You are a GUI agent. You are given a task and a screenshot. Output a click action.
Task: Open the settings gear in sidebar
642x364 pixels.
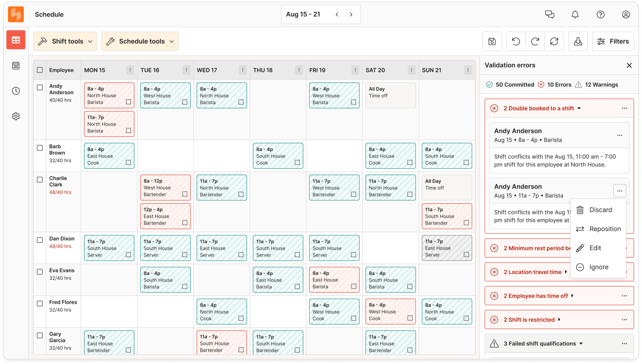click(16, 116)
